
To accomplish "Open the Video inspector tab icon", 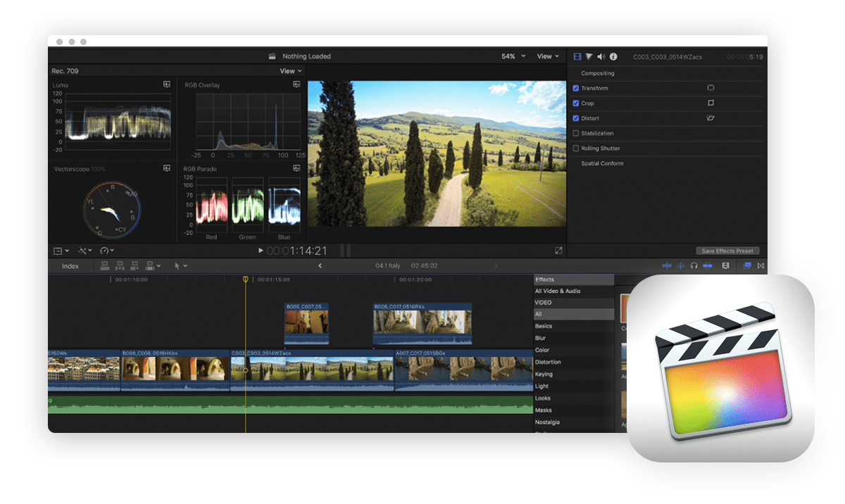I will (x=577, y=56).
